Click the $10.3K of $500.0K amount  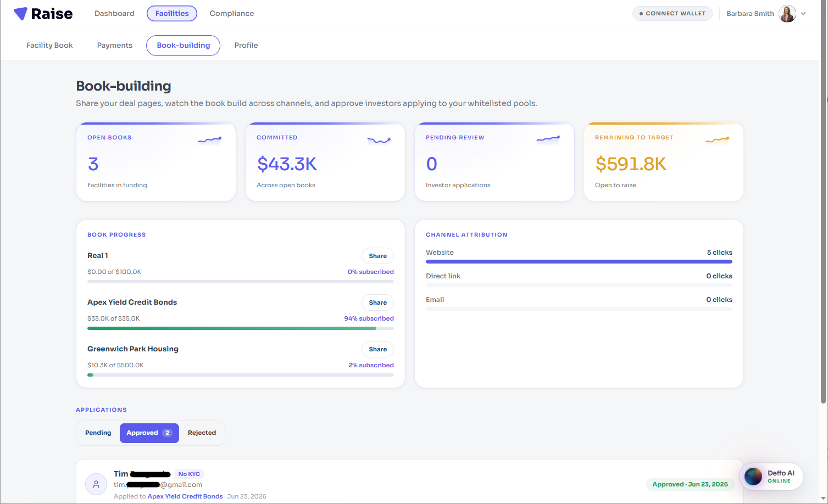pyautogui.click(x=115, y=365)
